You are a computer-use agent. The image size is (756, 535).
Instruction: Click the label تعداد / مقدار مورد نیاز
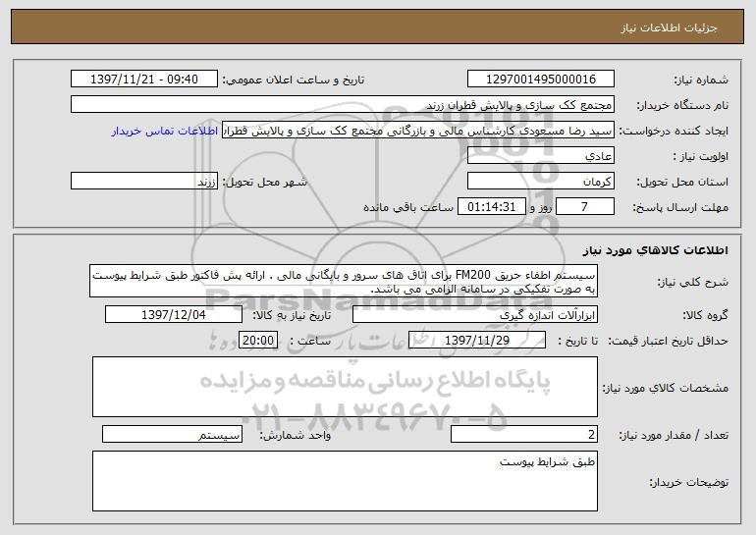pos(674,435)
